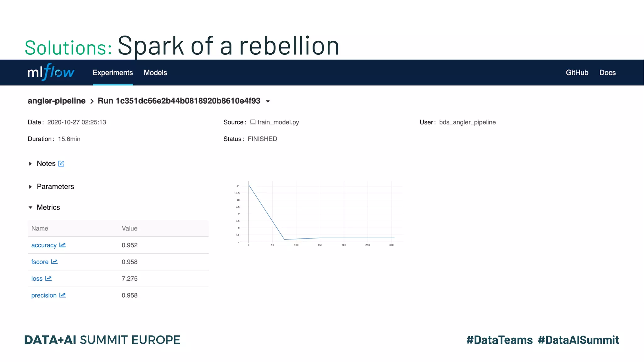Click the edit Notes pencil icon
The height and width of the screenshot is (362, 644).
pyautogui.click(x=61, y=164)
